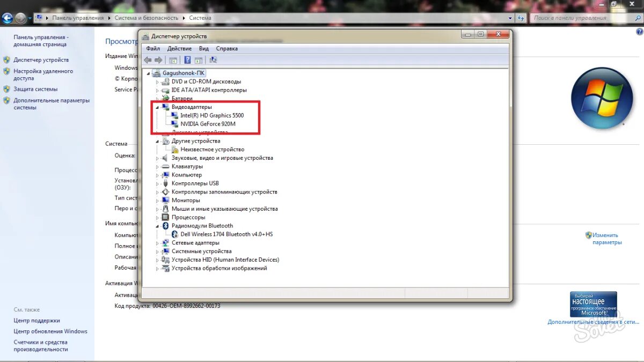The image size is (644, 362).
Task: Open Центр поддержки link
Action: click(x=37, y=320)
